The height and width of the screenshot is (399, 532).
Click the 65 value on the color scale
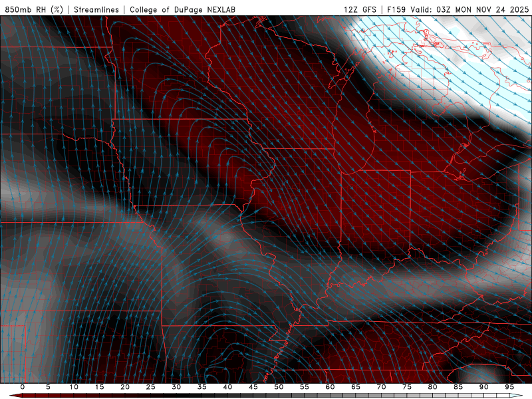pos(356,387)
